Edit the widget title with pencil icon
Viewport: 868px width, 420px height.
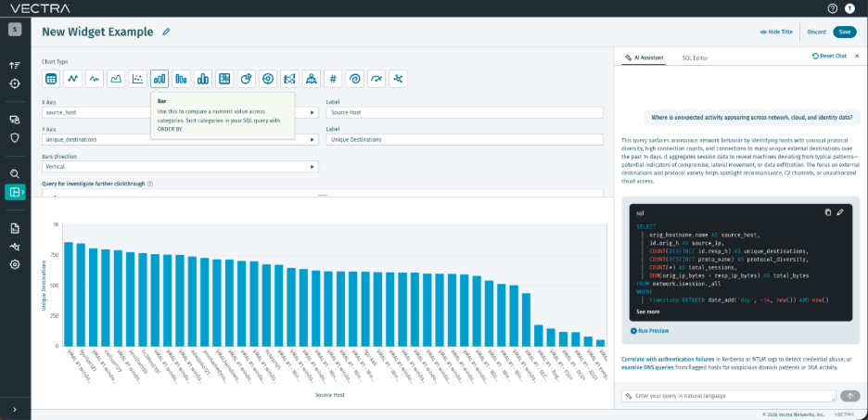pyautogui.click(x=166, y=32)
